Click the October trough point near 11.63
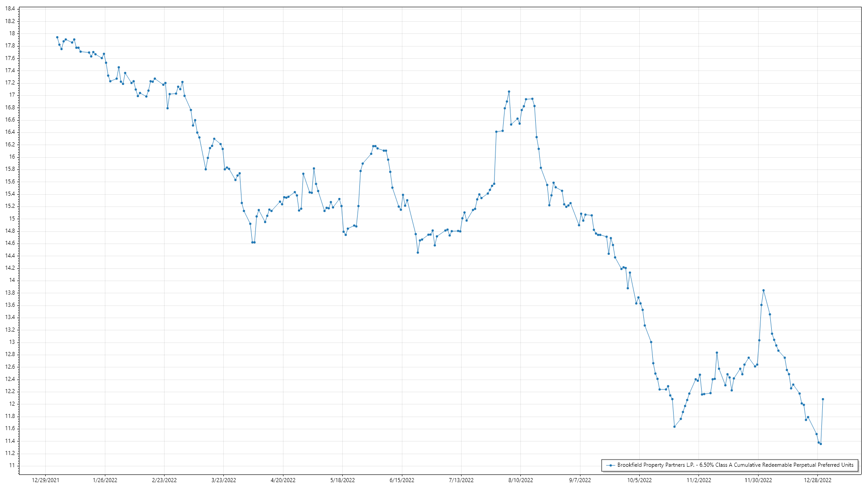The width and height of the screenshot is (868, 488). point(674,427)
